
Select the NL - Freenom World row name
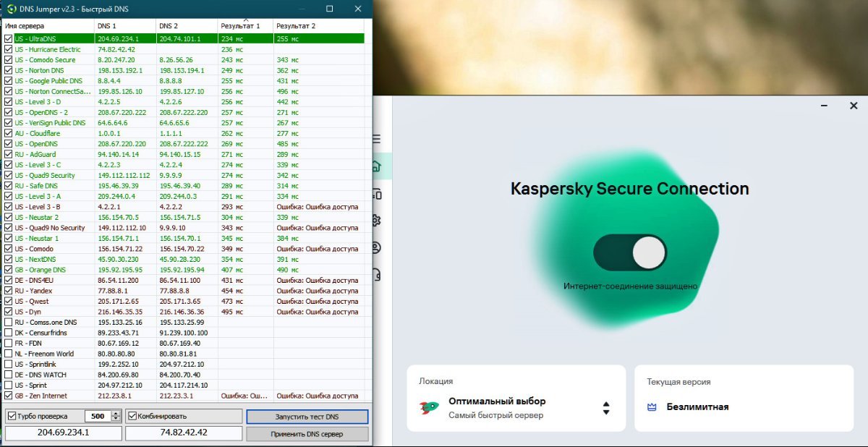(x=44, y=354)
